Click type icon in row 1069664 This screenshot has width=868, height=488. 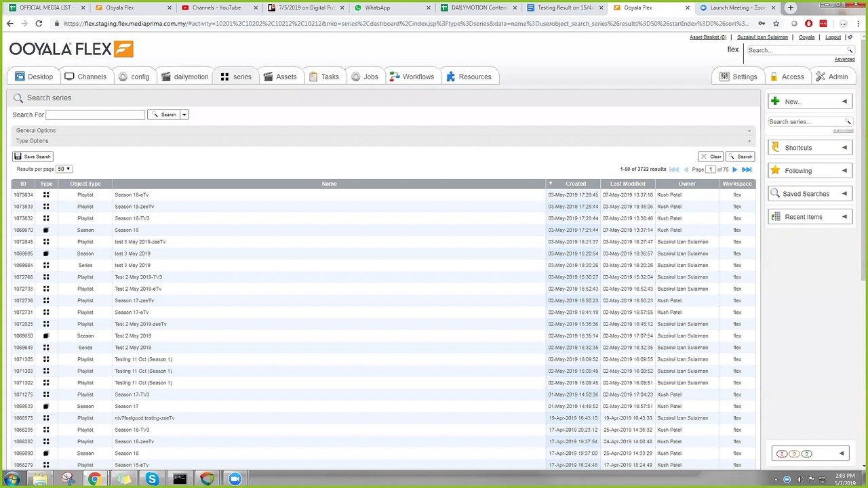pos(46,265)
